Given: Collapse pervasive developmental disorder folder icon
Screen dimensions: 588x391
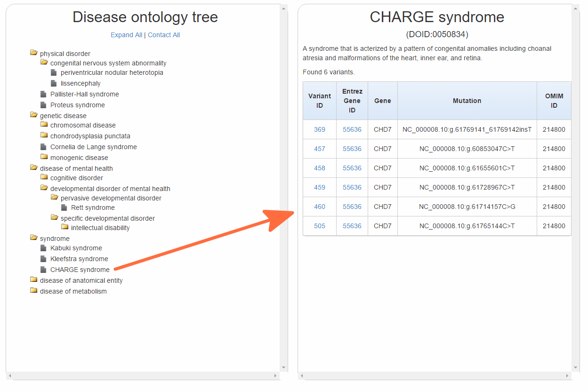Looking at the screenshot, I should click(54, 198).
